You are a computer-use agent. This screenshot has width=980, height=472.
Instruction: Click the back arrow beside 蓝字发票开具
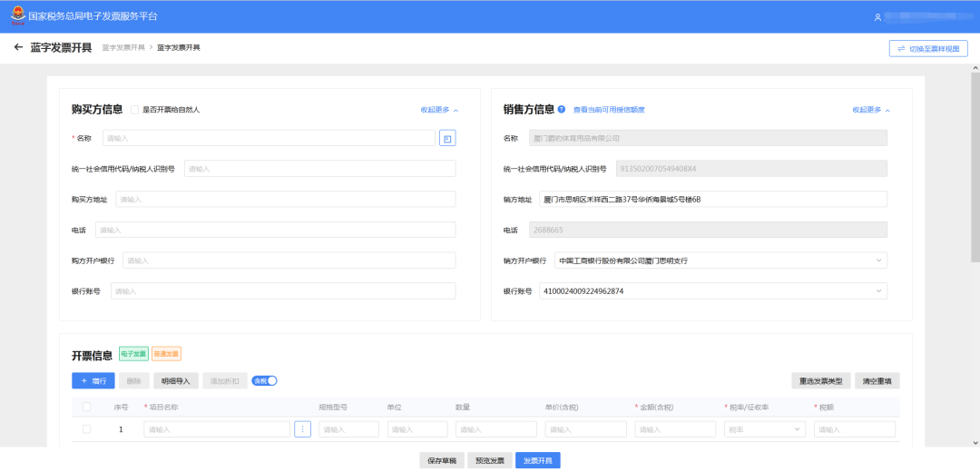coord(18,47)
